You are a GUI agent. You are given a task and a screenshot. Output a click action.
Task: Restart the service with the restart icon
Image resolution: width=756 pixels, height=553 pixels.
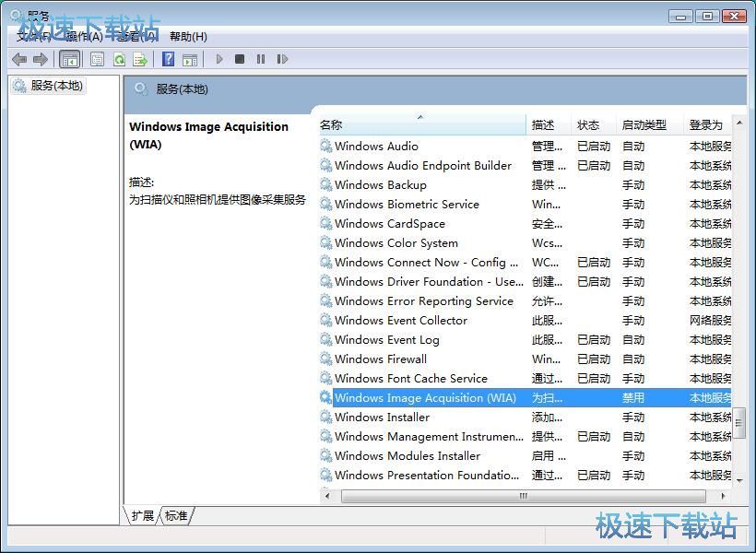tap(282, 59)
